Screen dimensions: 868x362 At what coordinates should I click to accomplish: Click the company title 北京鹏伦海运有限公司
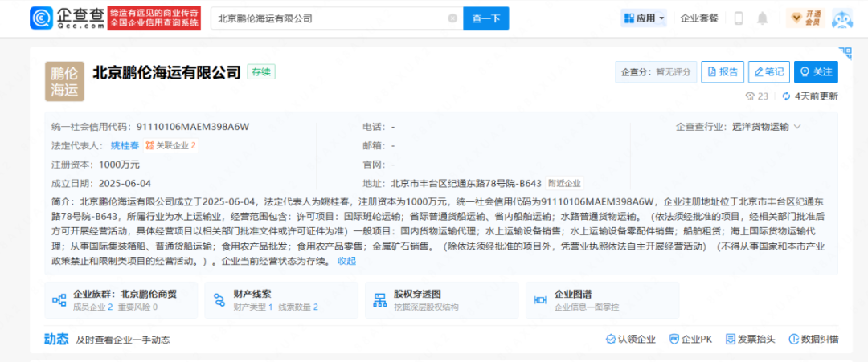click(x=166, y=72)
